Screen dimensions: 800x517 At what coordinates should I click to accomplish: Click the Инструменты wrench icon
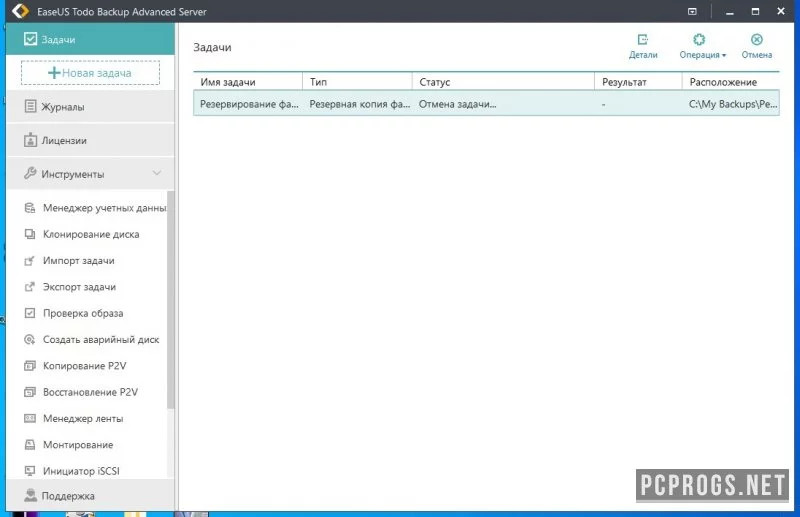30,174
